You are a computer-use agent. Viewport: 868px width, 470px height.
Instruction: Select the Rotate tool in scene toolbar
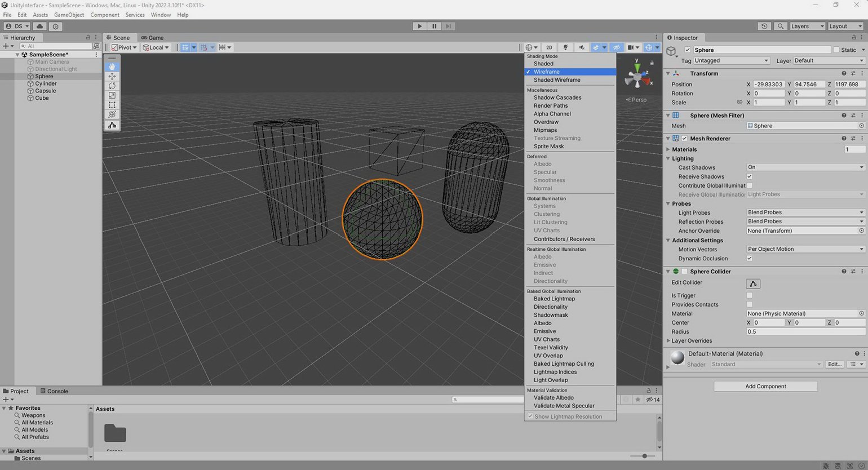point(112,86)
